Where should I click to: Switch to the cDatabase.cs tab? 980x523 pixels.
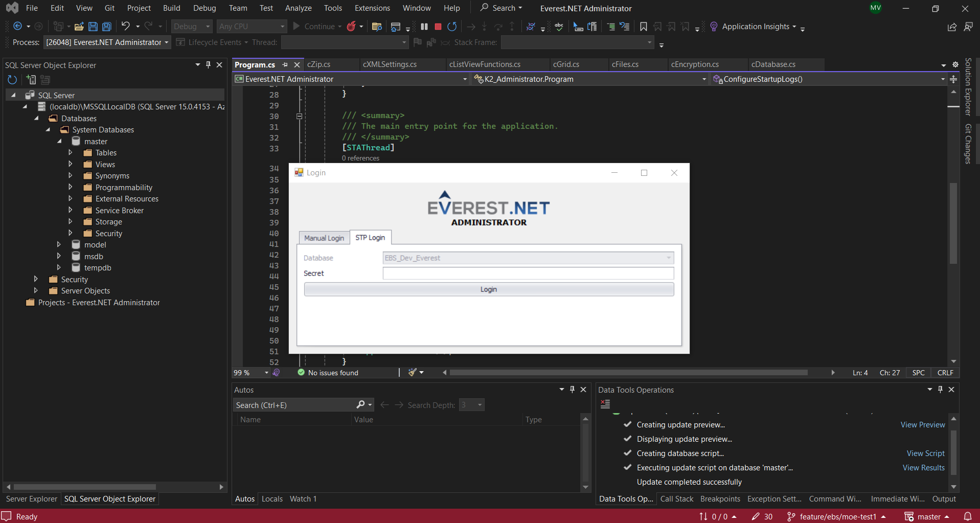(773, 64)
